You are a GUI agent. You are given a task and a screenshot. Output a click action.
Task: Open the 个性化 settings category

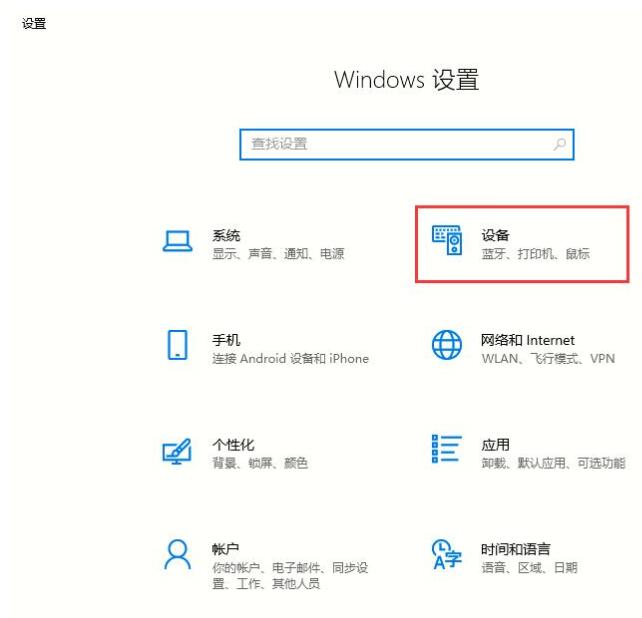click(x=235, y=453)
